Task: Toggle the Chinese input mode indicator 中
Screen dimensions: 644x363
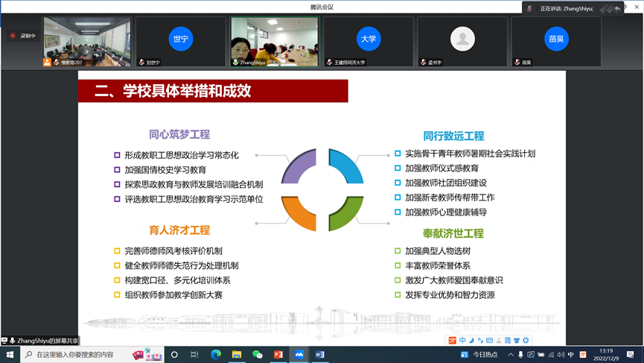Action: [x=571, y=355]
